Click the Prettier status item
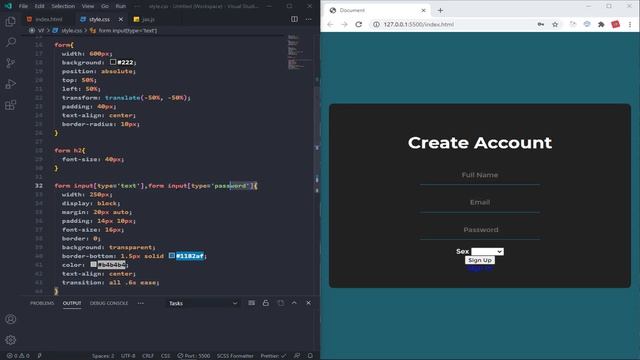 click(x=273, y=356)
